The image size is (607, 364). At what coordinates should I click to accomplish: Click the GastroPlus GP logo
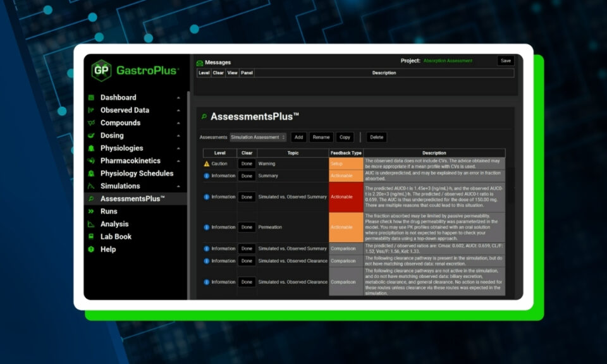click(x=101, y=70)
